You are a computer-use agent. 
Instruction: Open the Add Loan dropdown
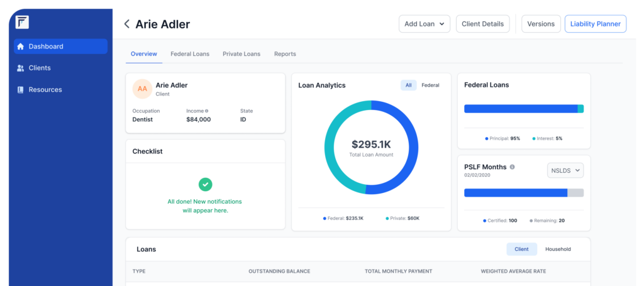pyautogui.click(x=425, y=24)
